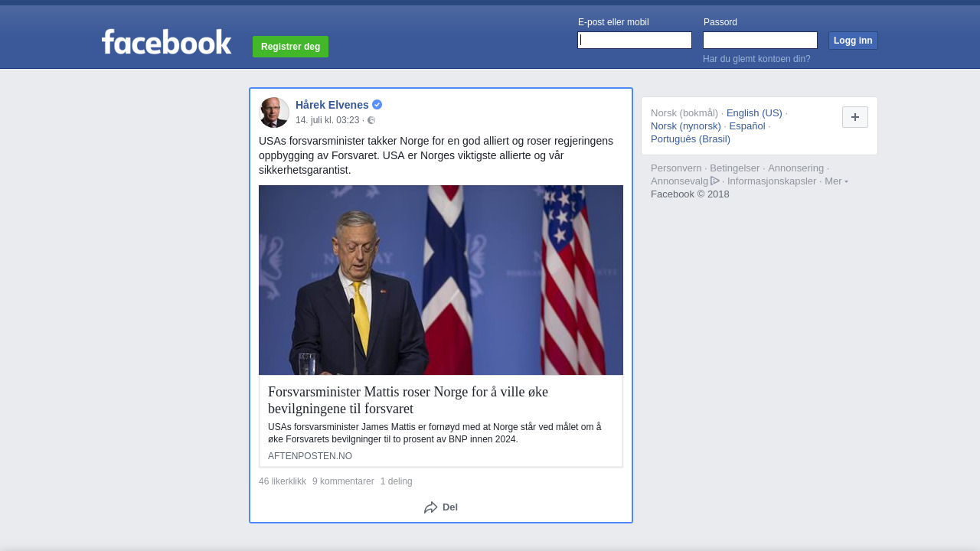The height and width of the screenshot is (551, 980).
Task: Open the Betingelser footer link
Action: (x=735, y=168)
